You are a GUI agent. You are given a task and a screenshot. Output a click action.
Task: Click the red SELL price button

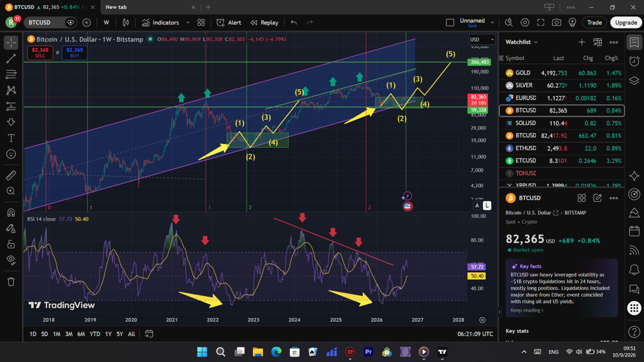click(x=40, y=53)
